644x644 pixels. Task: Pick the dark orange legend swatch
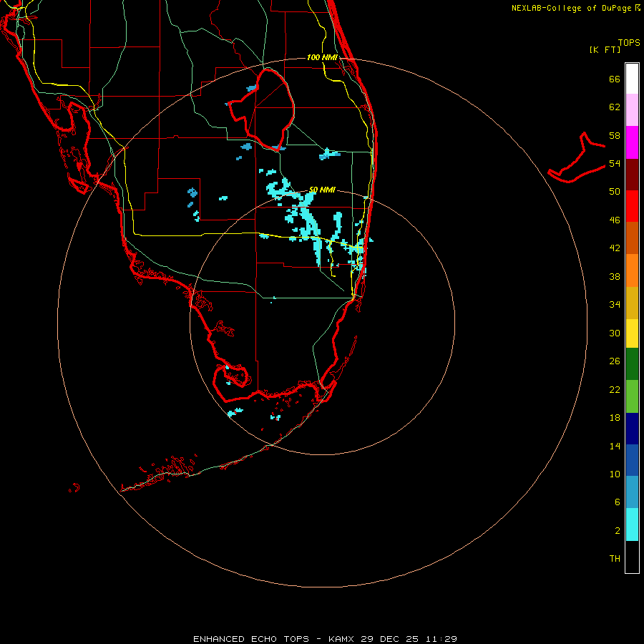[x=632, y=238]
